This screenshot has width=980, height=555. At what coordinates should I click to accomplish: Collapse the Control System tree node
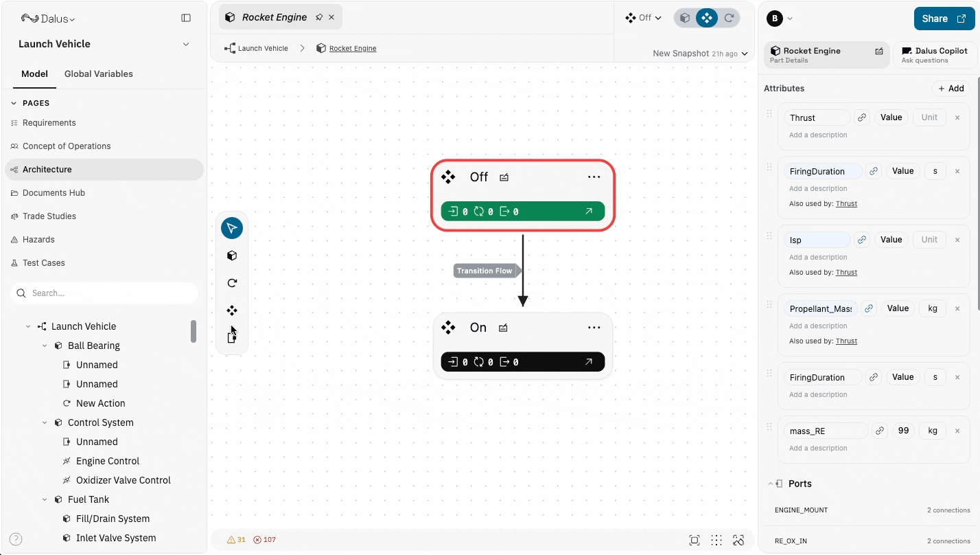pos(45,422)
